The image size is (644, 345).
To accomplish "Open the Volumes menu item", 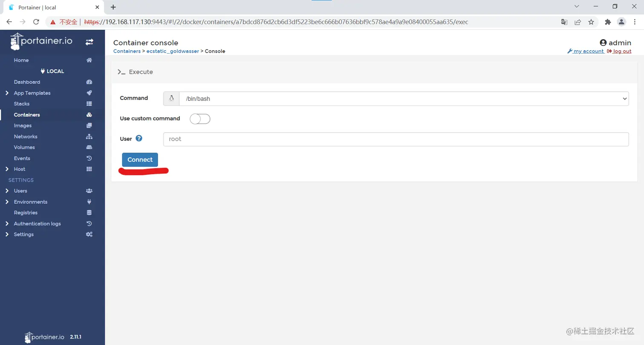I will pos(24,148).
